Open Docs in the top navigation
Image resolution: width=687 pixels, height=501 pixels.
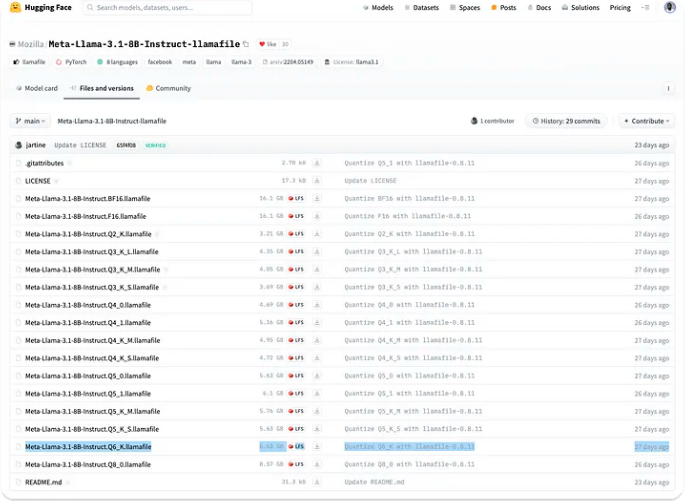click(x=539, y=7)
